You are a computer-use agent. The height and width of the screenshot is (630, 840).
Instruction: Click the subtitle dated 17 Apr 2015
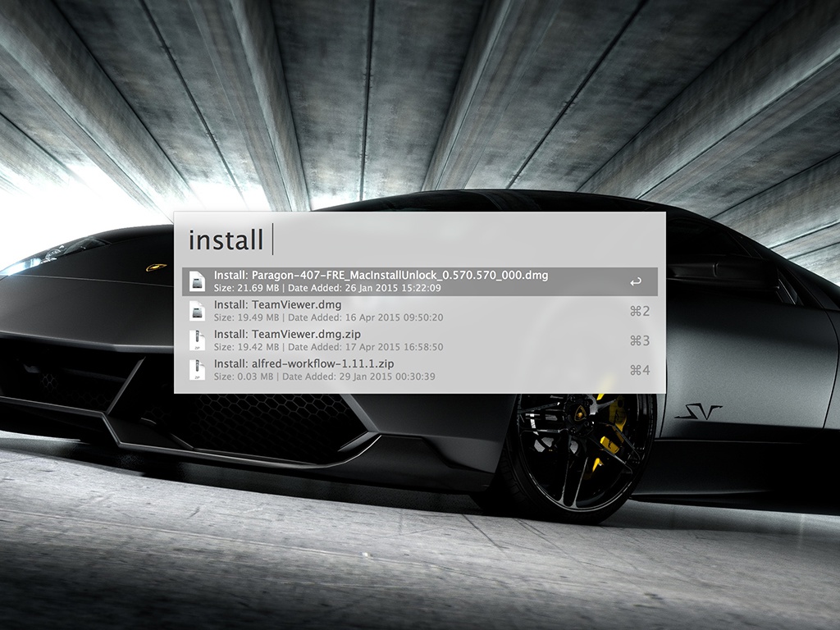(328, 347)
